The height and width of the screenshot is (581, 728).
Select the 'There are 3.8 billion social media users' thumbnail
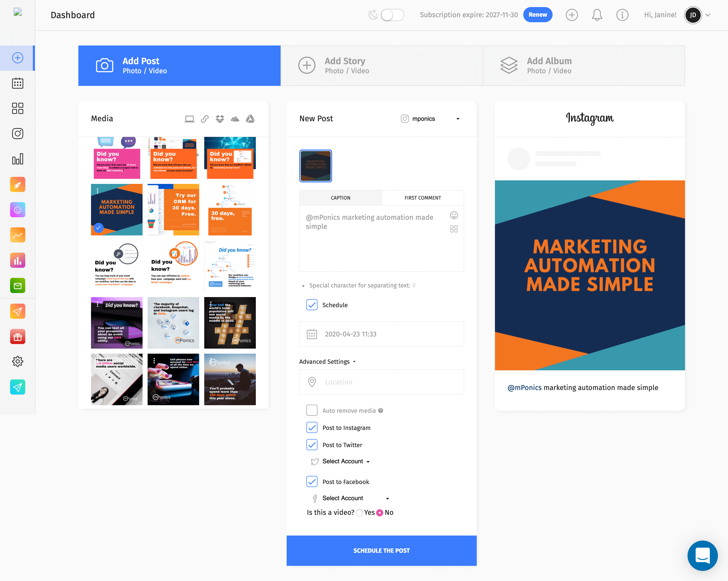pos(117,379)
